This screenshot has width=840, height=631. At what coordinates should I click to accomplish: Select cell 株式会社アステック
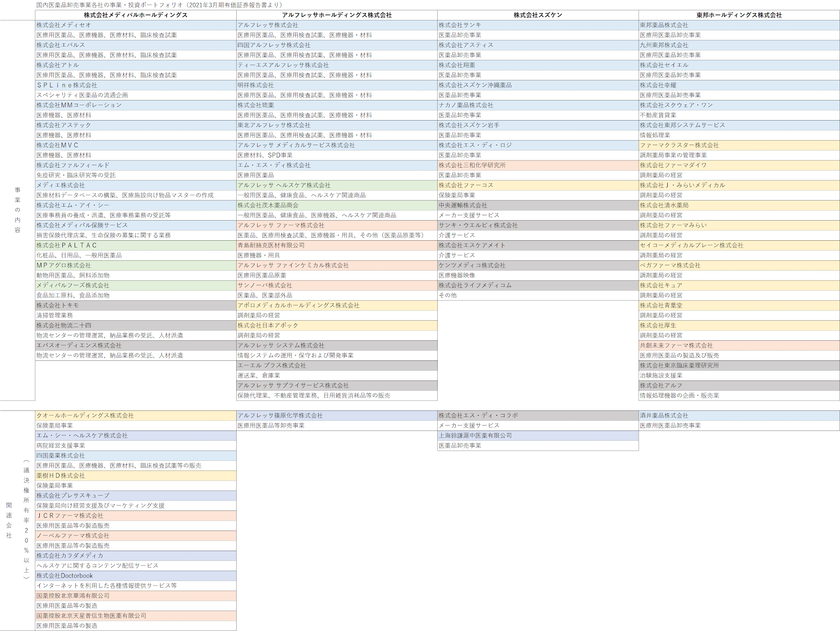136,125
